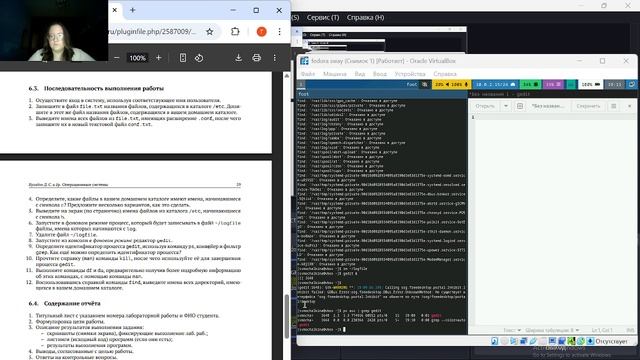This screenshot has width=640, height=360.
Task: Click the VirtualBox USB status icon
Action: (533, 341)
